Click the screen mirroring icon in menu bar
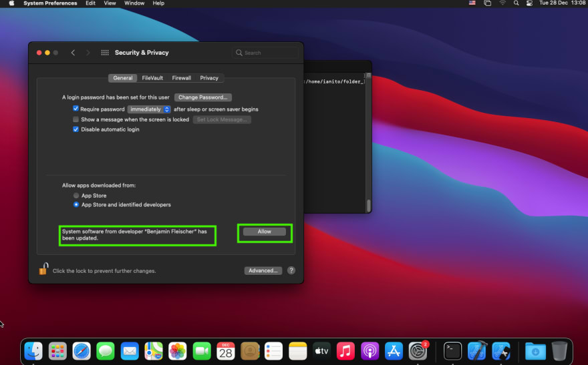The width and height of the screenshot is (588, 365). (x=488, y=3)
